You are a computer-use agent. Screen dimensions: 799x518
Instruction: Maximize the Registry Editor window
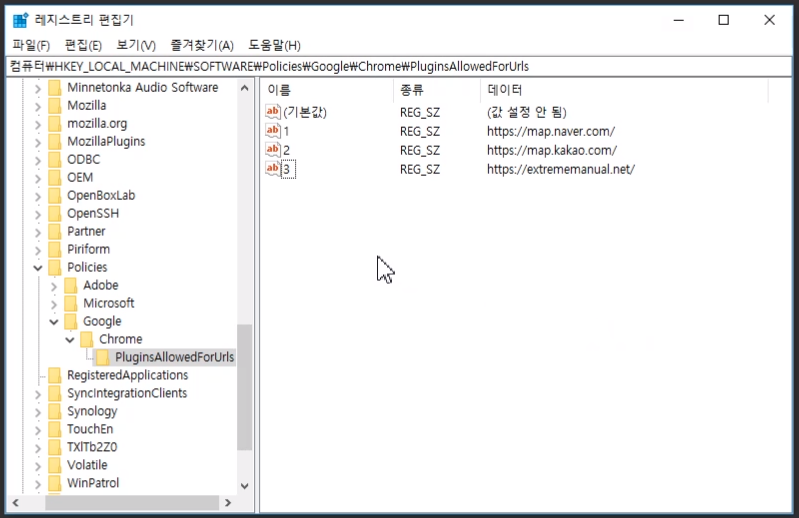tap(724, 20)
